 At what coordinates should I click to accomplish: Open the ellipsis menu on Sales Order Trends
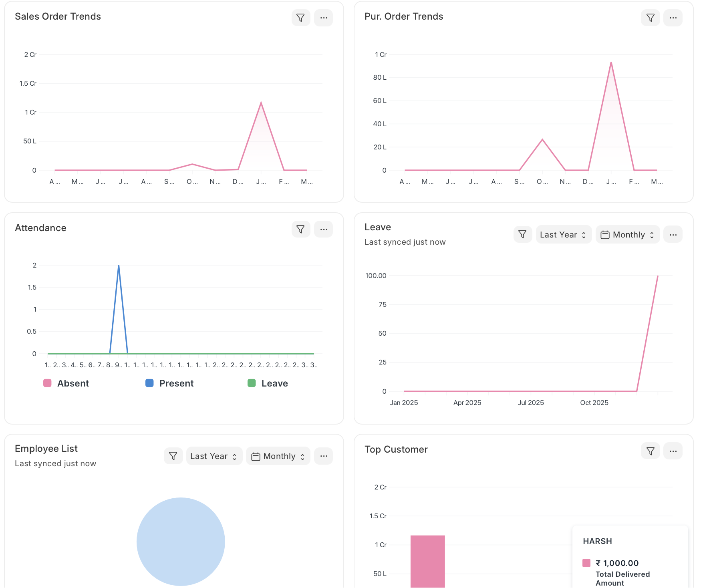[323, 17]
